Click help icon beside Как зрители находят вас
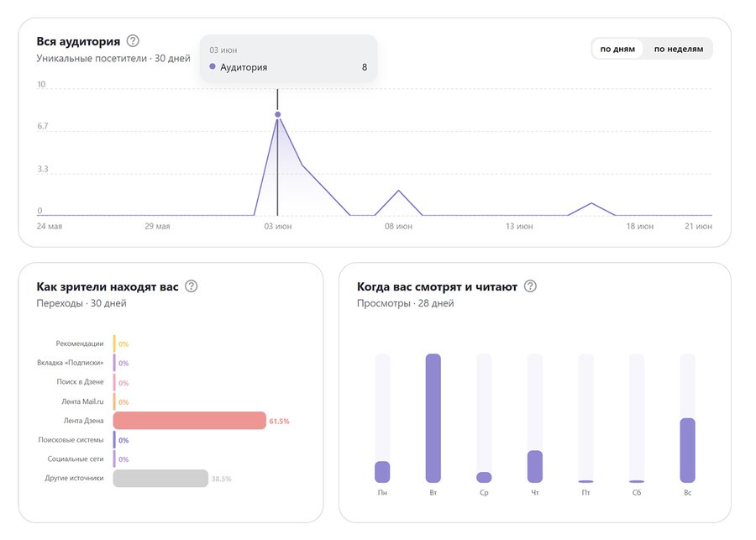Viewport: 756px width, 540px height. point(192,286)
